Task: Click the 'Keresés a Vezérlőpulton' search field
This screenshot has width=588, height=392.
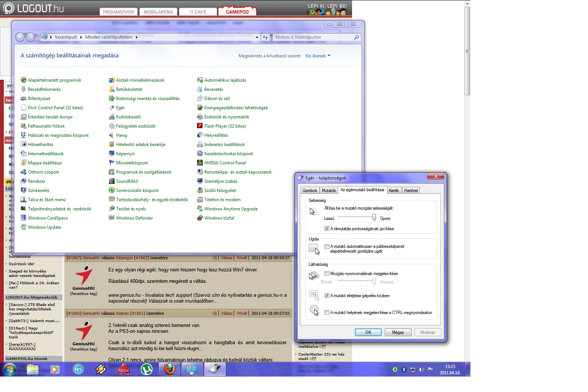Action: click(316, 37)
